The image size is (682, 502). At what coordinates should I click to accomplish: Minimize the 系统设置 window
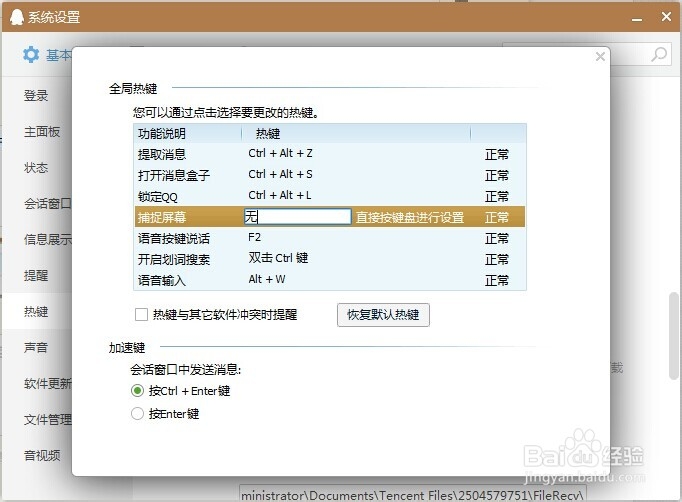pyautogui.click(x=637, y=18)
